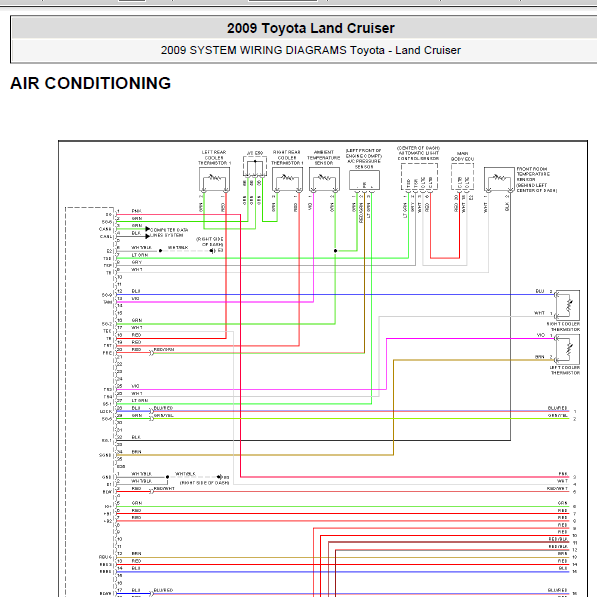Click the Right Cooler Thermistor symbol
Viewport: 597px width, 597px height.
[x=567, y=305]
